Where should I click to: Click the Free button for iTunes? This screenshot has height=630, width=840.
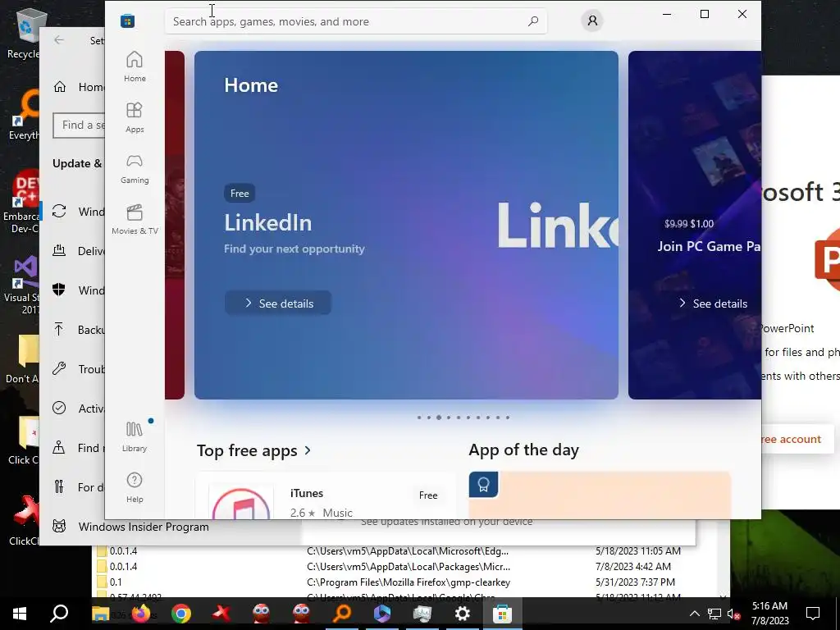[x=428, y=495]
